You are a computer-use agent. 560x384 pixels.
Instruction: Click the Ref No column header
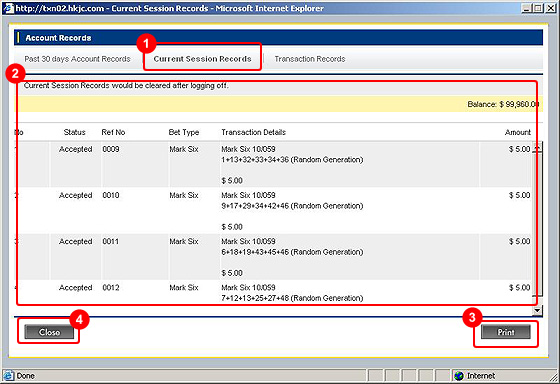(x=113, y=132)
